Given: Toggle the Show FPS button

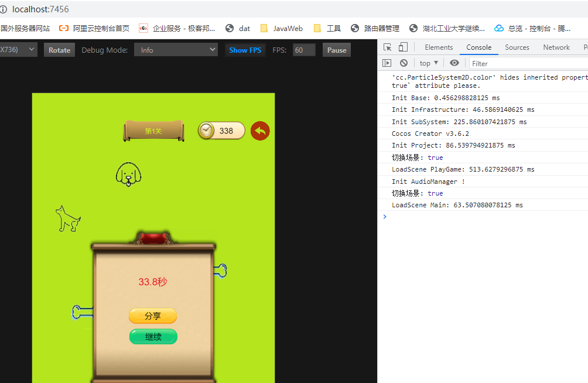Looking at the screenshot, I should [x=245, y=50].
